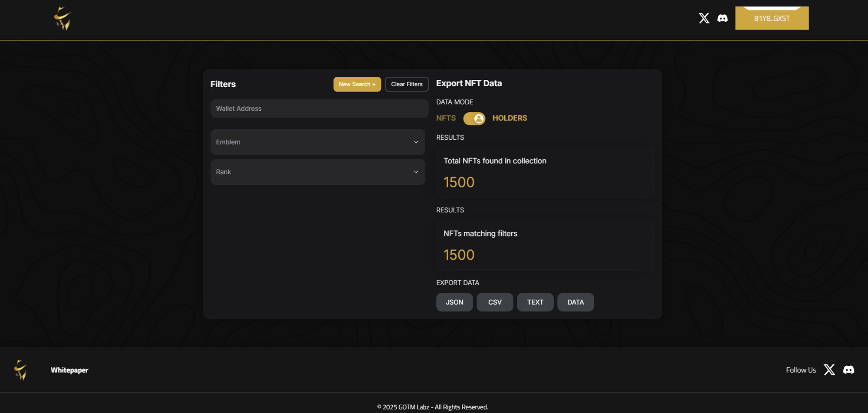868x413 pixels.
Task: Toggle the Data Mode switch
Action: [x=474, y=118]
